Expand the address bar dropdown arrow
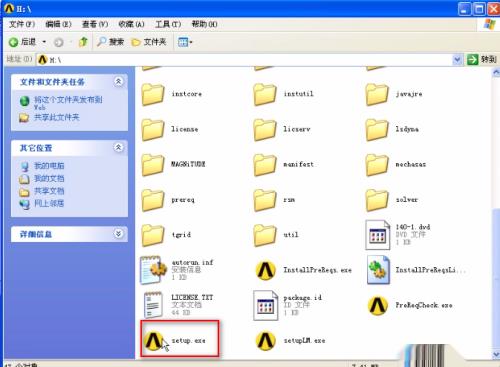This screenshot has height=367, width=500. [457, 60]
